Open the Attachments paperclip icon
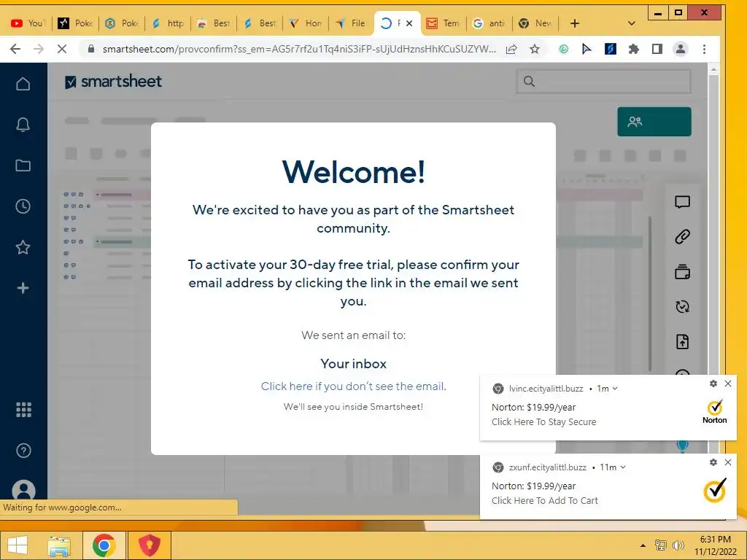Viewport: 747px width, 560px height. [682, 237]
